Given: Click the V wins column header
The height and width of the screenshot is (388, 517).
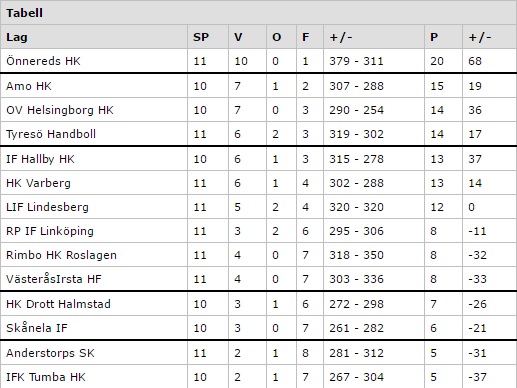Looking at the screenshot, I should click(x=238, y=37).
